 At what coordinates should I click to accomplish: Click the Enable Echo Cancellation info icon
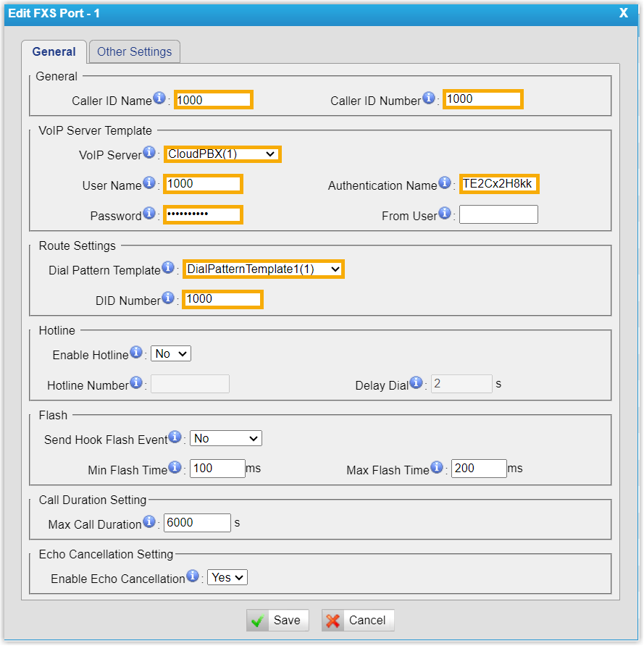click(193, 576)
